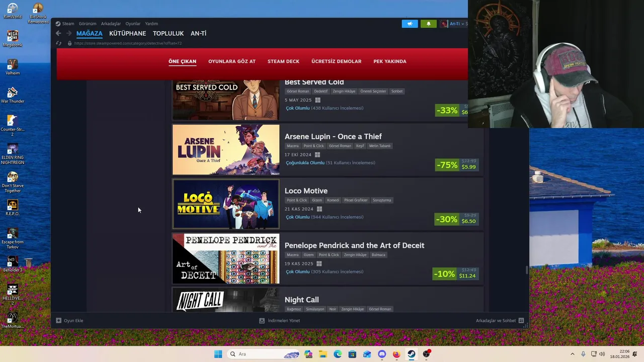Reload the store page with refresh icon

[x=59, y=43]
